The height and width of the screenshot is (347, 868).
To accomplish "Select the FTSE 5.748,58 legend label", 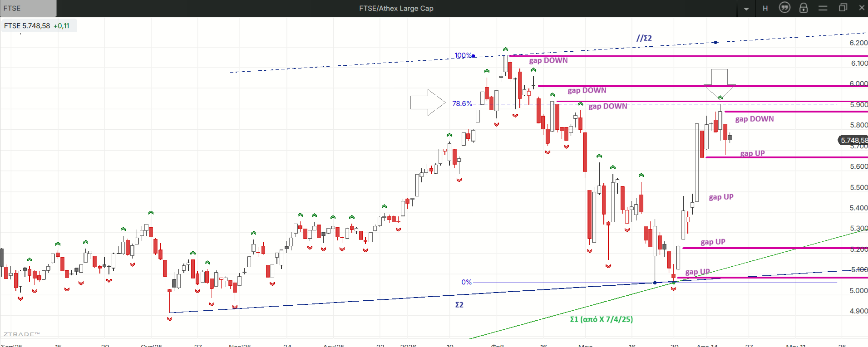I will (37, 26).
